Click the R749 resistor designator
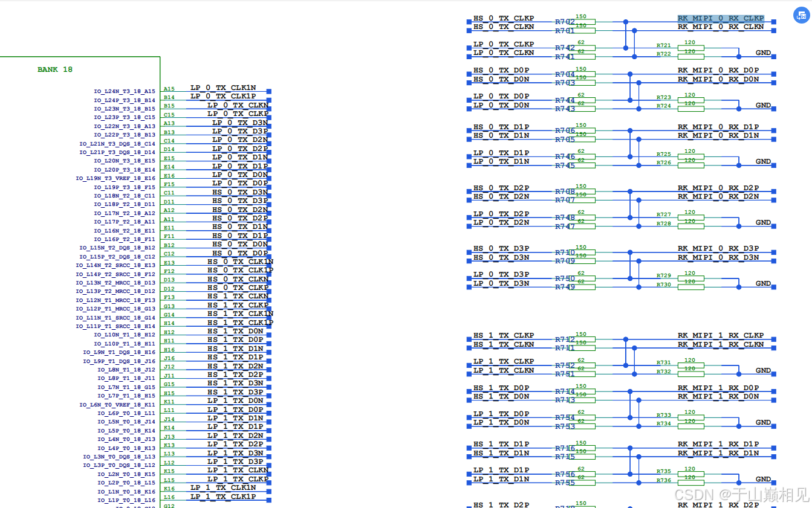Viewport: 812px width, 508px height. click(x=565, y=287)
